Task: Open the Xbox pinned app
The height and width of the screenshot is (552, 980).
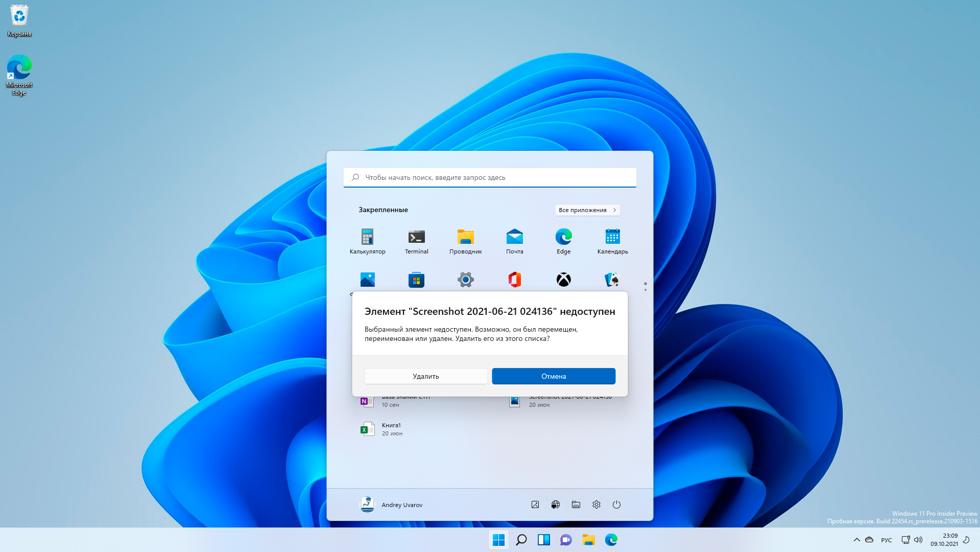Action: pos(563,280)
